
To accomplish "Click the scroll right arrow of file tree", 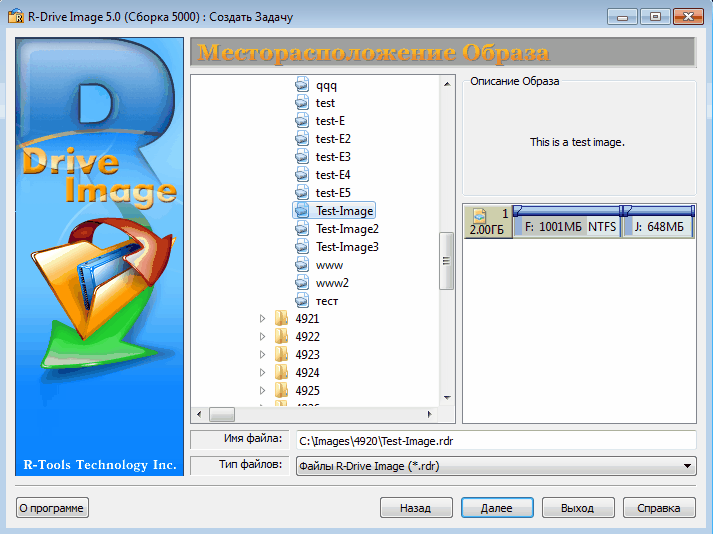I will click(x=429, y=414).
